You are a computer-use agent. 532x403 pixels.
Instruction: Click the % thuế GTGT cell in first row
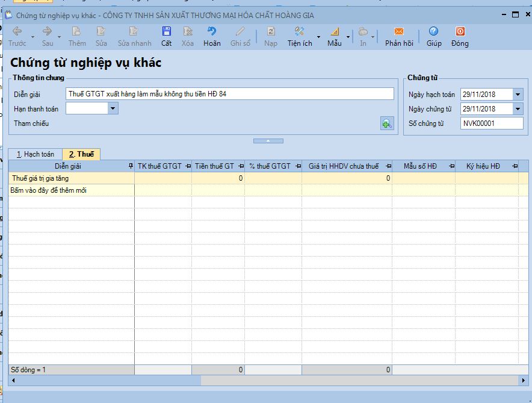click(273, 178)
